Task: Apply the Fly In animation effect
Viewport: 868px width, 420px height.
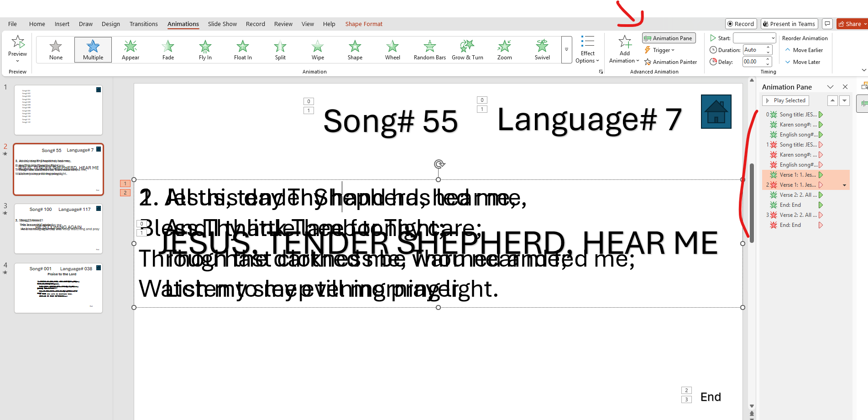Action: click(x=205, y=50)
